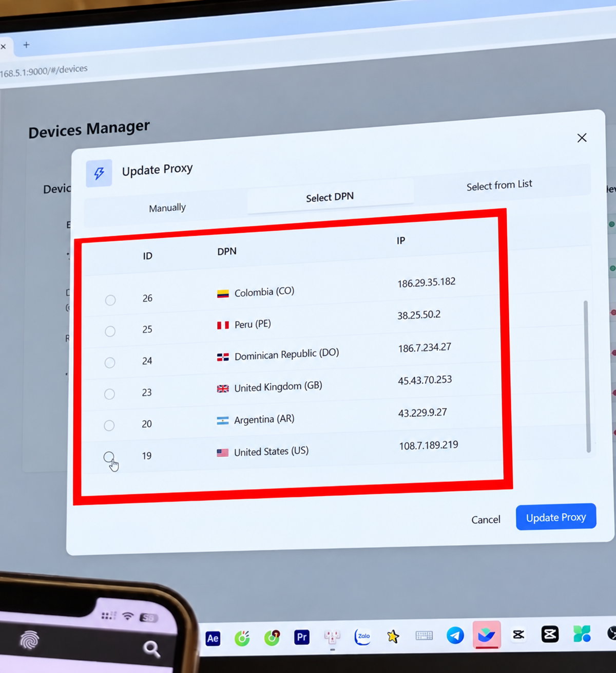Image resolution: width=616 pixels, height=673 pixels.
Task: Click the ID number 23 cell
Action: tap(147, 392)
